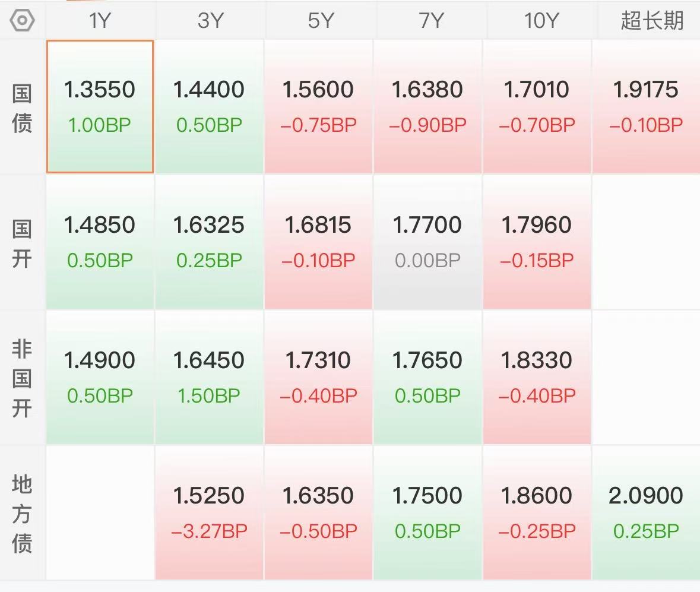Select the 超长期 column header
Image resolution: width=700 pixels, height=592 pixels.
tap(651, 21)
